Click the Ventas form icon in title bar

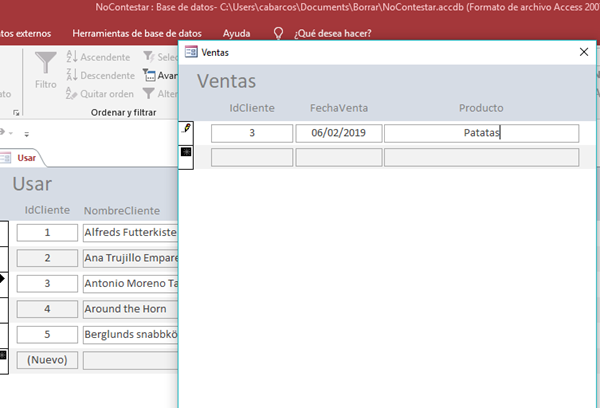click(190, 51)
